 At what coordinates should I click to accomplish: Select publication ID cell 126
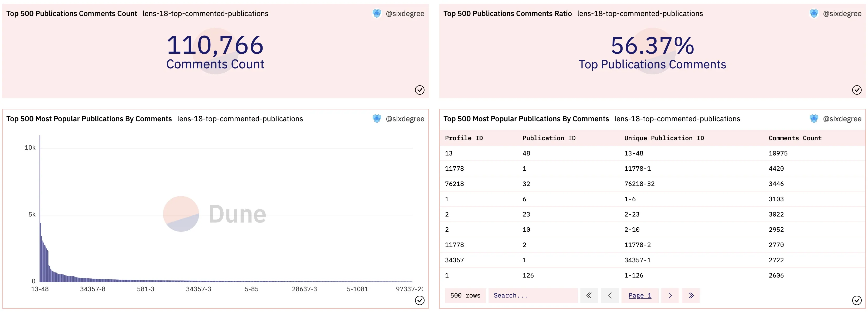(x=528, y=275)
